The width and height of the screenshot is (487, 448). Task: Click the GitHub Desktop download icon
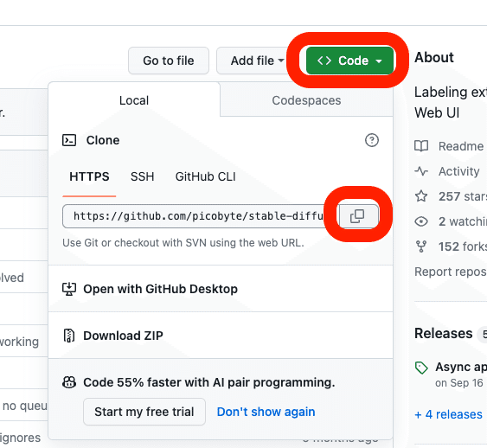[69, 289]
